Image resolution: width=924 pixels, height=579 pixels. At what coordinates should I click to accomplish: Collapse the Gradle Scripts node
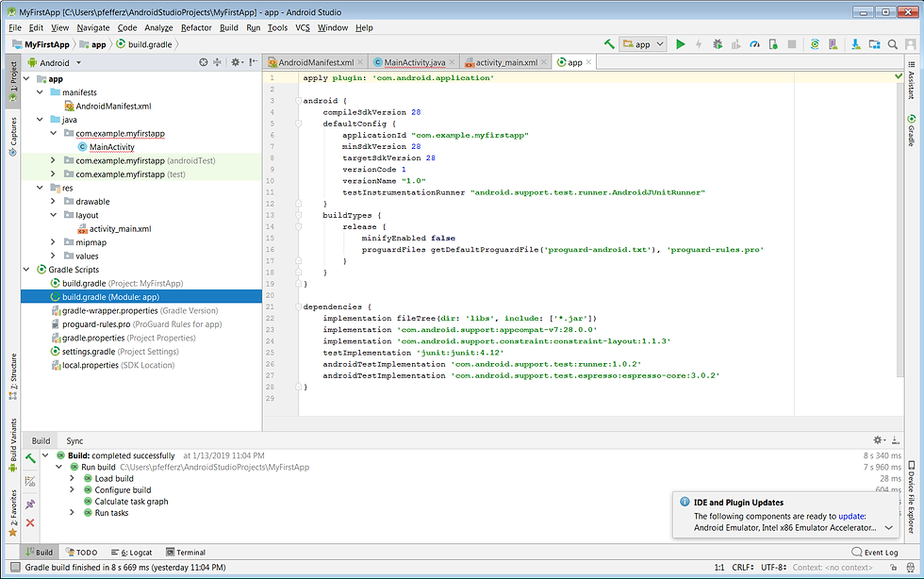coord(26,269)
